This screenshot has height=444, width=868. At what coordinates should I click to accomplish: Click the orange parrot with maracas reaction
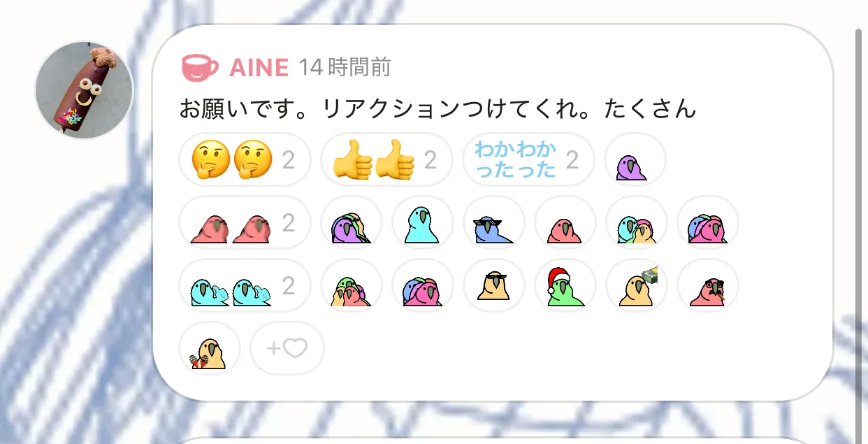[x=210, y=348]
